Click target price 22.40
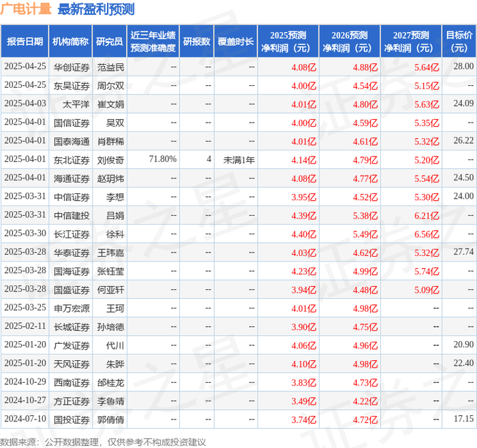477x448 pixels. pos(463,363)
